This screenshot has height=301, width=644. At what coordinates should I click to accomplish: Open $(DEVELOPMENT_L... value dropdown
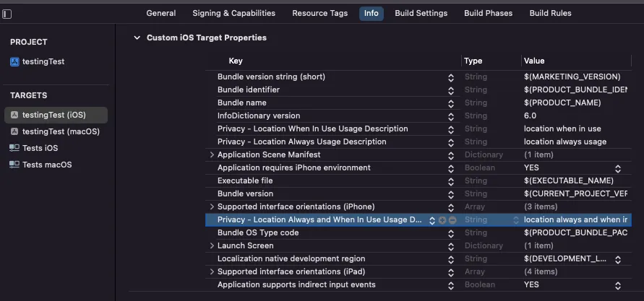tap(617, 260)
